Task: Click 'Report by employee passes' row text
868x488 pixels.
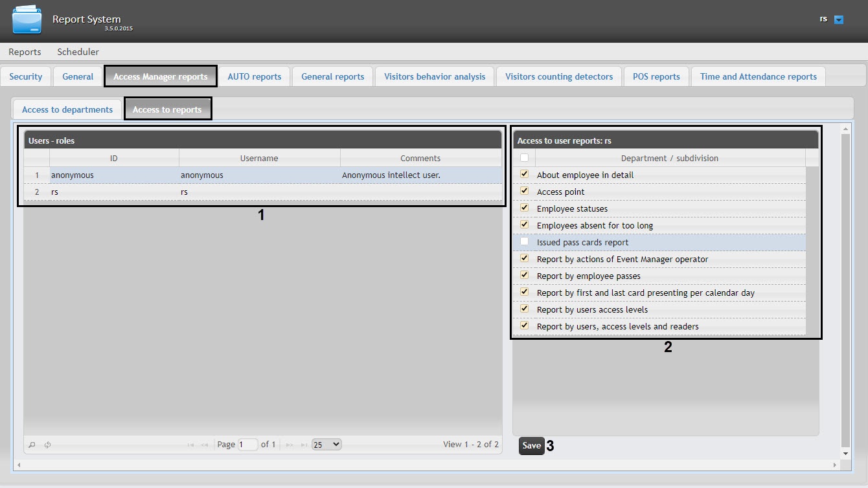Action: click(x=589, y=276)
